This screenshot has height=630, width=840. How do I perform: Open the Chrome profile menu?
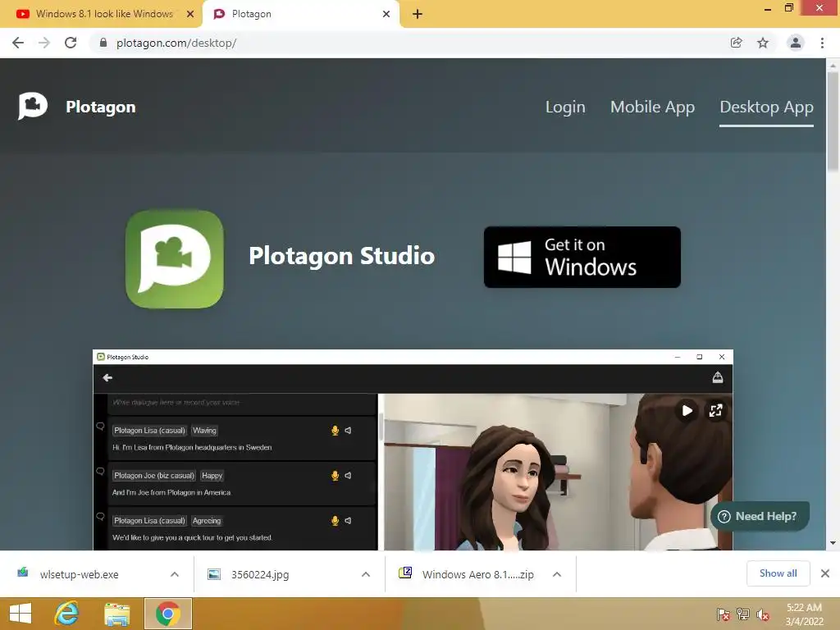[796, 43]
